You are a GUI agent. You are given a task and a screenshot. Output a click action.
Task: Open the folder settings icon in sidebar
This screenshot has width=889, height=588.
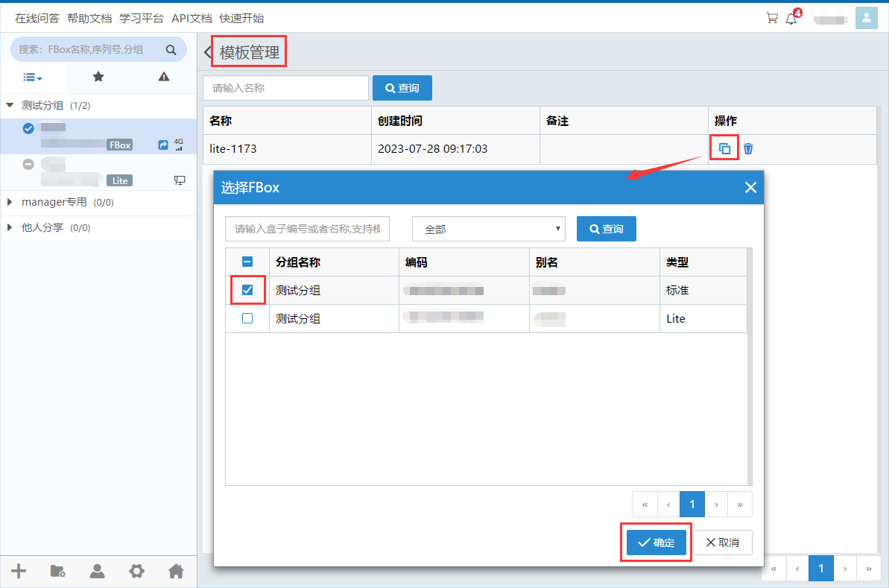57,571
